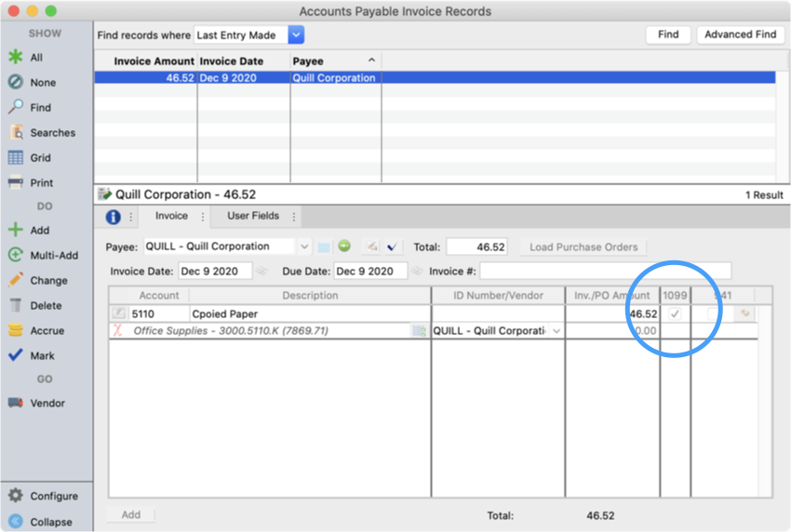Open the Searches tool in sidebar
This screenshot has width=791, height=532.
click(x=15, y=133)
